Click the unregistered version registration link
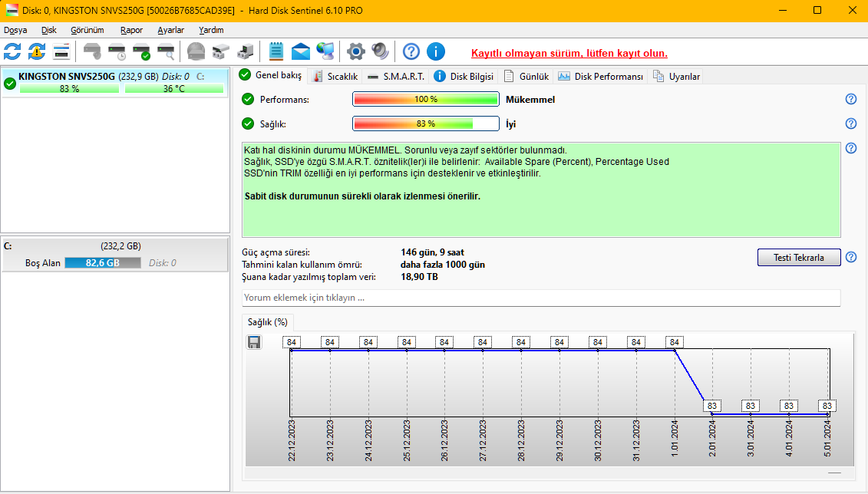 (x=569, y=53)
